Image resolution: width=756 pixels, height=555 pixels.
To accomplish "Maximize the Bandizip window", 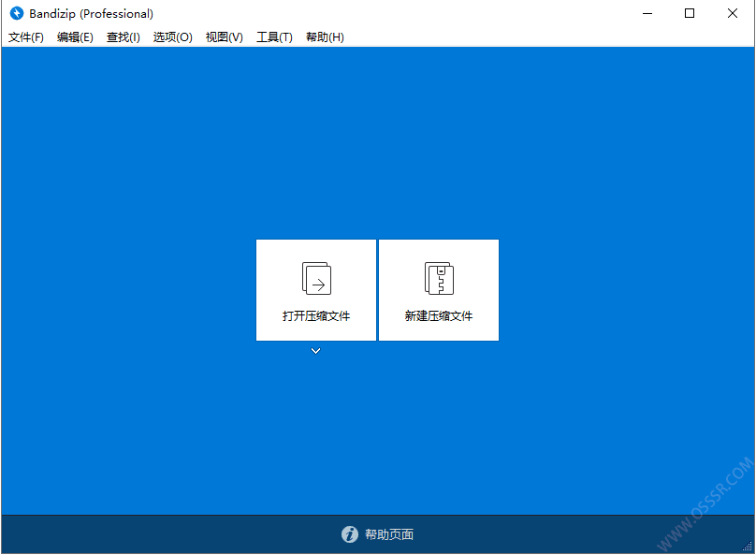I will [690, 13].
